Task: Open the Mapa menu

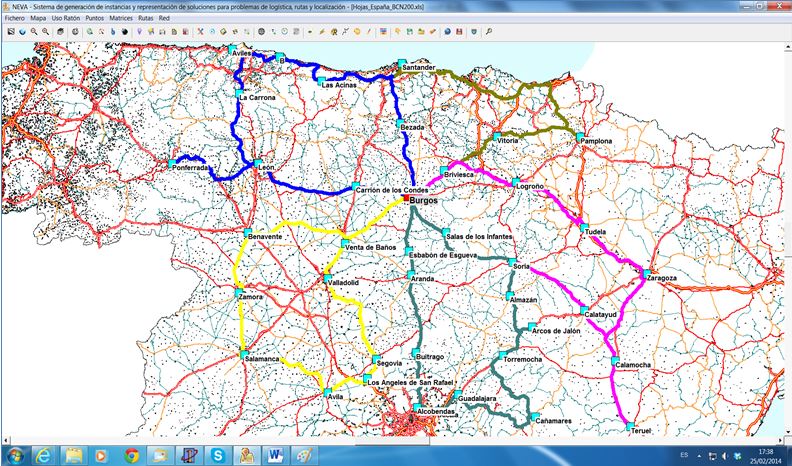Action: [38, 18]
